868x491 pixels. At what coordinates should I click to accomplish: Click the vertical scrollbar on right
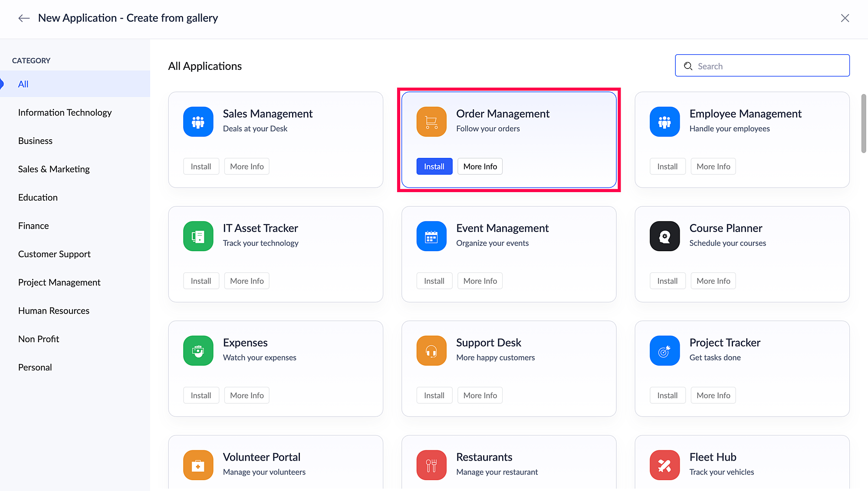(x=863, y=124)
